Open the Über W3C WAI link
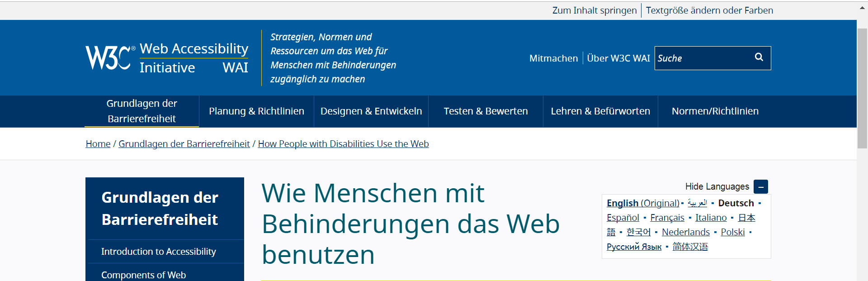 tap(618, 58)
